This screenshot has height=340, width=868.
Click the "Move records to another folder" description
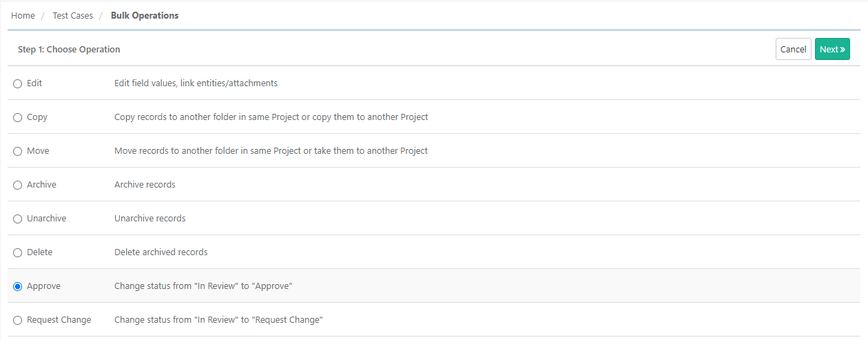tap(271, 150)
